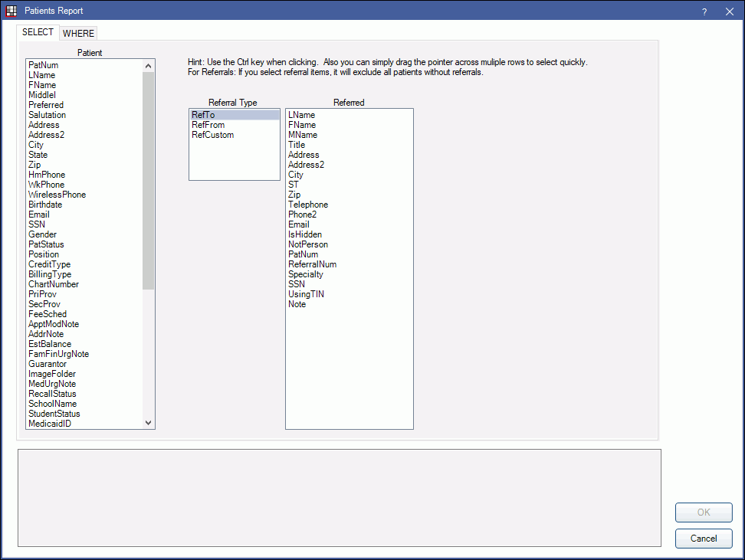Close the Patients Report dialog
Image resolution: width=745 pixels, height=560 pixels.
(x=730, y=11)
